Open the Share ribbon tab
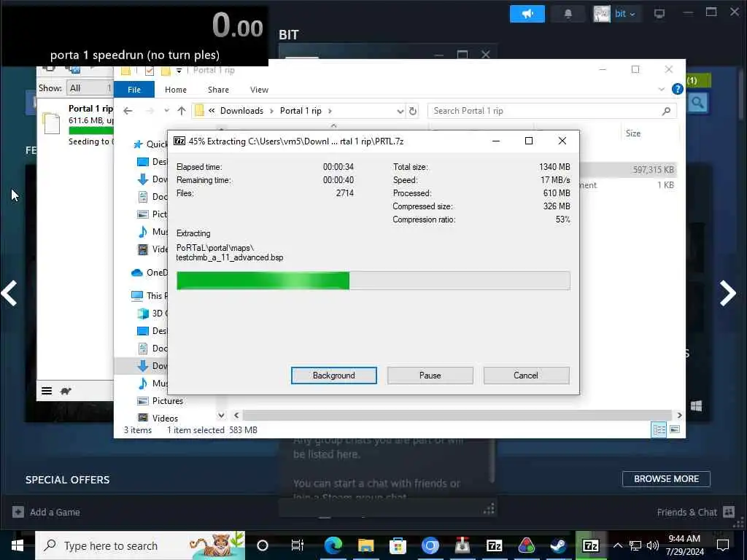Image resolution: width=747 pixels, height=560 pixels. coord(218,90)
